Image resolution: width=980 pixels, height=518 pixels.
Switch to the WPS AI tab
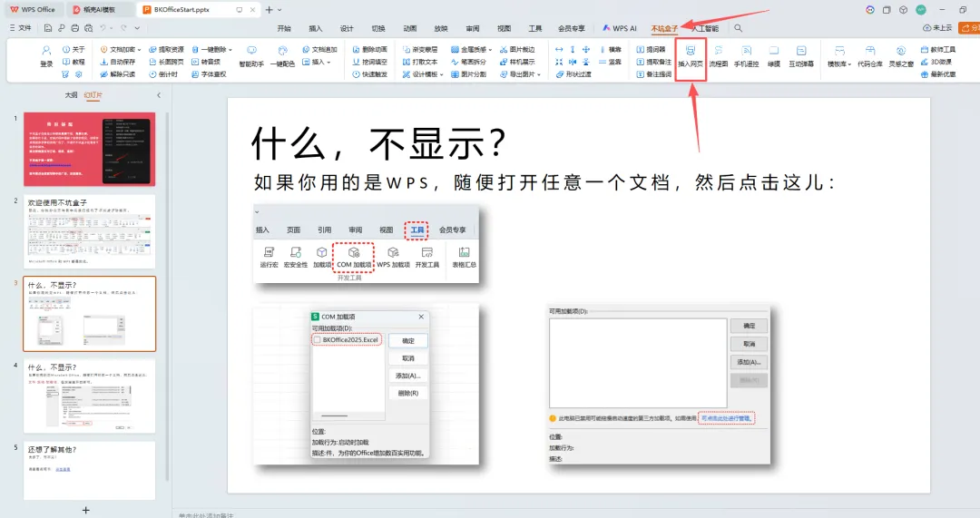pyautogui.click(x=620, y=29)
